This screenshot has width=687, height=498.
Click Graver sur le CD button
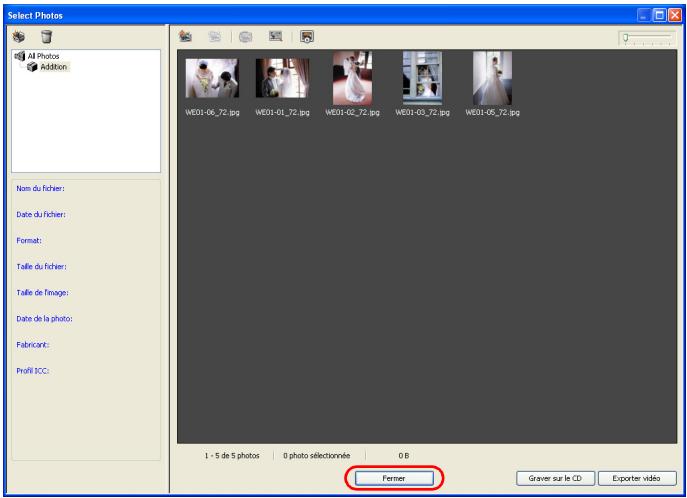click(x=555, y=478)
